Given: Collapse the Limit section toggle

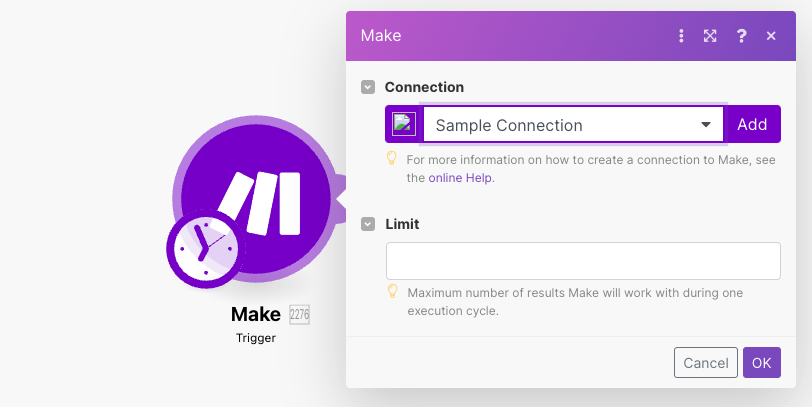Looking at the screenshot, I should [368, 224].
